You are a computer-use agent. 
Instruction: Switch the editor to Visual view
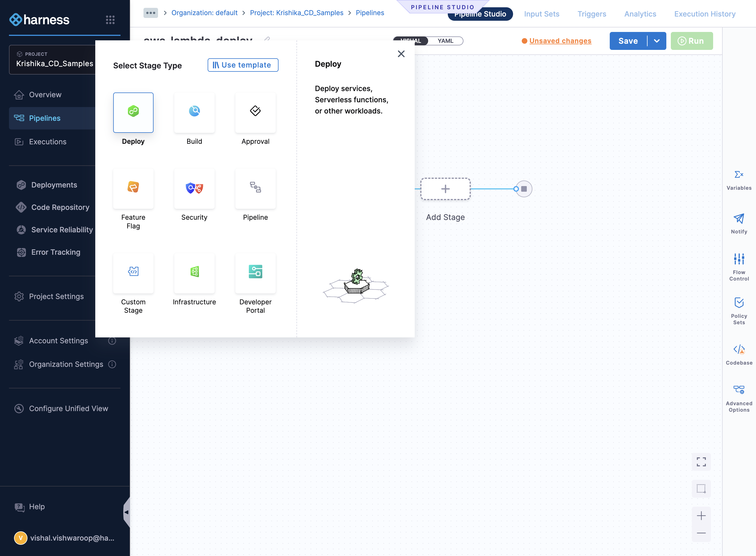pos(411,41)
